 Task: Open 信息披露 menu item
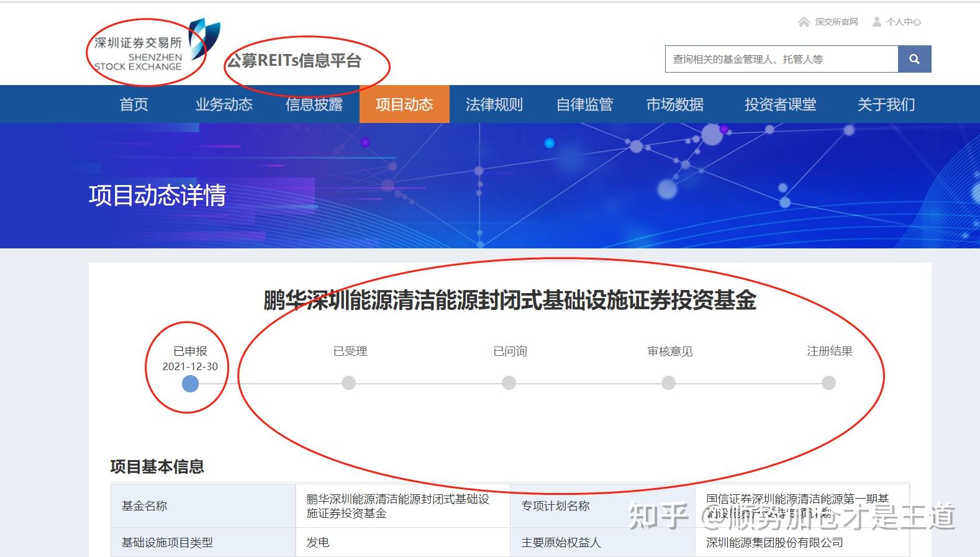click(314, 104)
